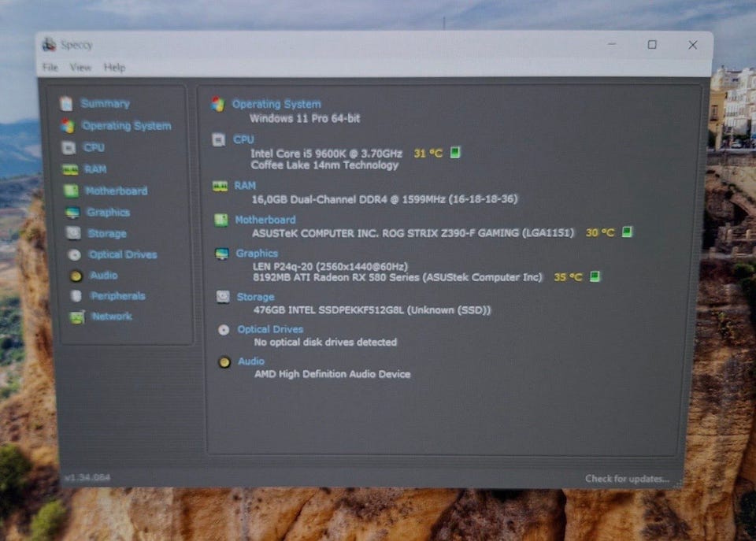
Task: Click the green temperature indicator next to 30 °C
Action: coord(627,232)
